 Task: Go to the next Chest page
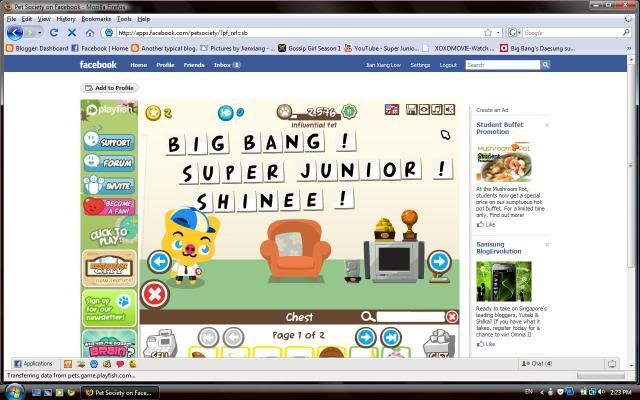(x=366, y=338)
